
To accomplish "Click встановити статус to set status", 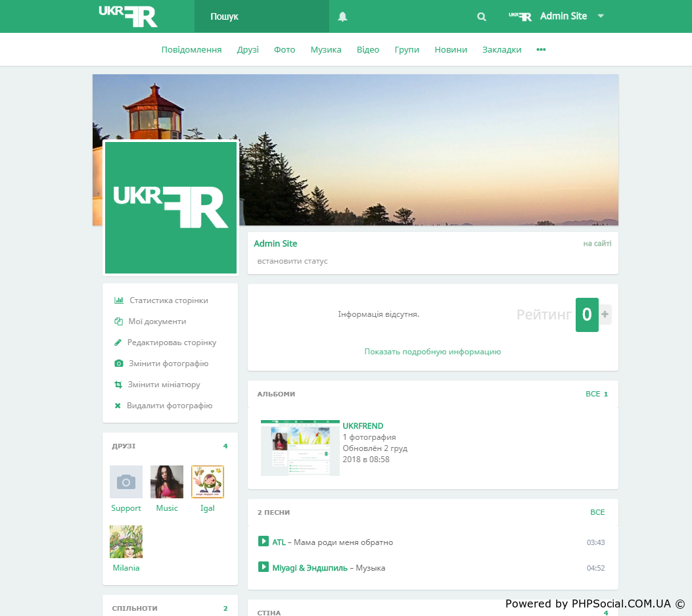I will point(292,261).
